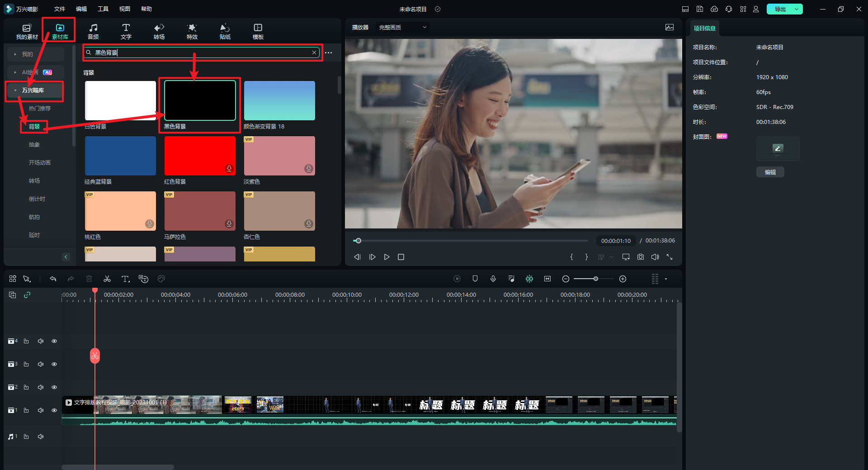This screenshot has height=470, width=868.
Task: Switch to the Audio (音频) tab
Action: click(x=93, y=31)
